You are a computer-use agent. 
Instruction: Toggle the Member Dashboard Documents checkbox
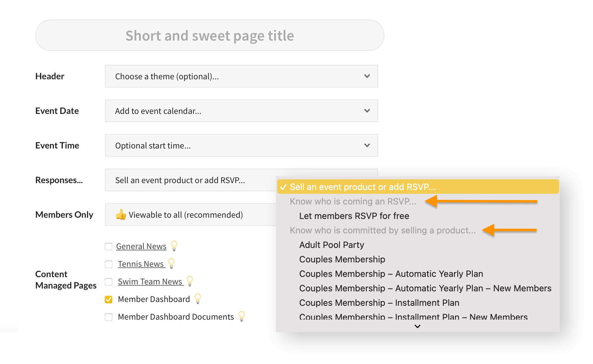(x=109, y=317)
